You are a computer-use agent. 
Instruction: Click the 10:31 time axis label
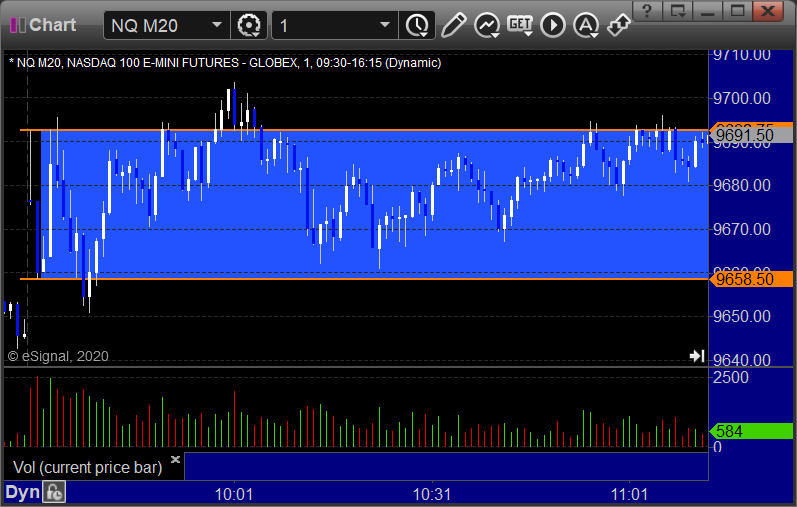[x=432, y=494]
